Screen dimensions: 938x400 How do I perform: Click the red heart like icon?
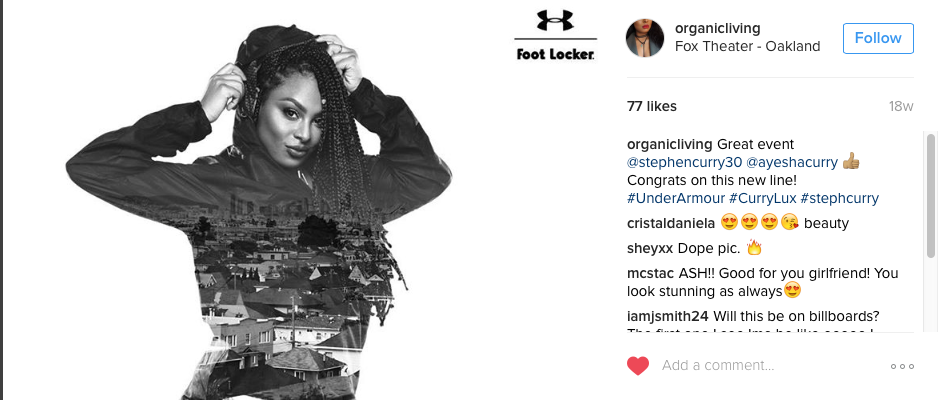coord(638,365)
